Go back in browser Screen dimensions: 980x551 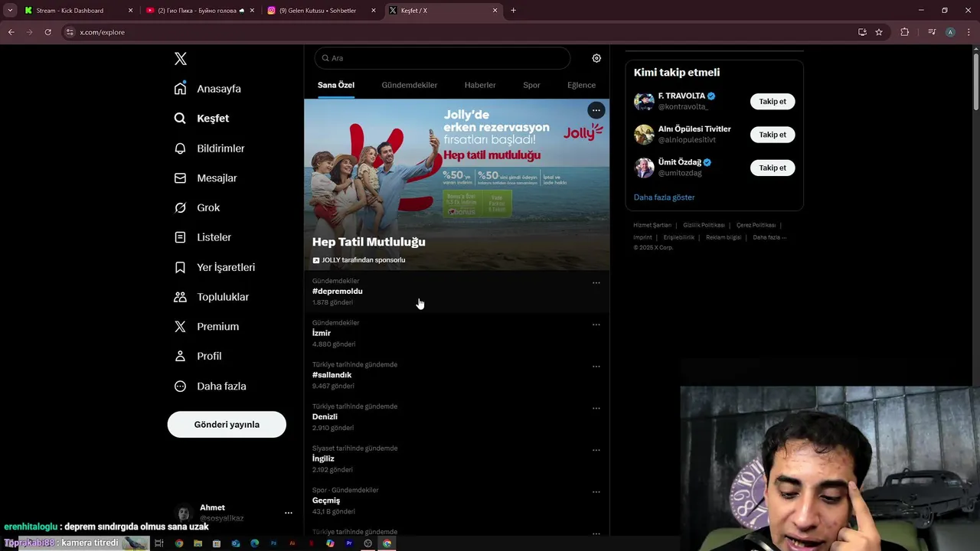point(11,32)
